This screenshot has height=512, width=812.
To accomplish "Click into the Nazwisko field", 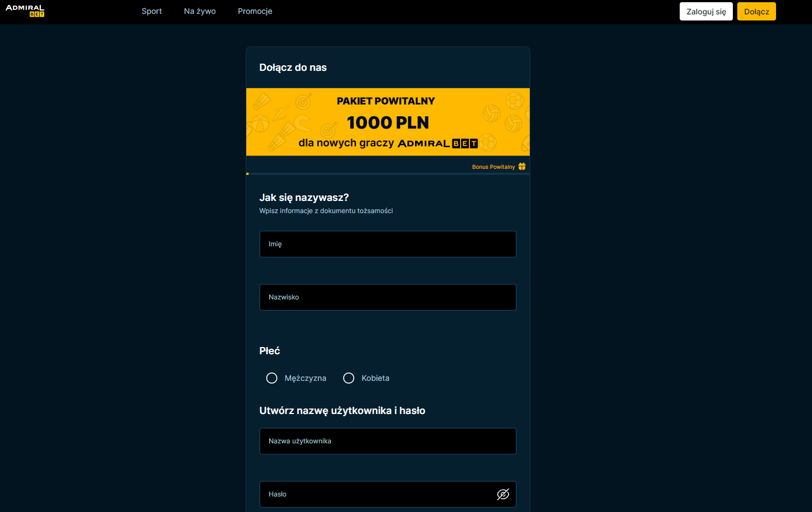I will point(387,297).
